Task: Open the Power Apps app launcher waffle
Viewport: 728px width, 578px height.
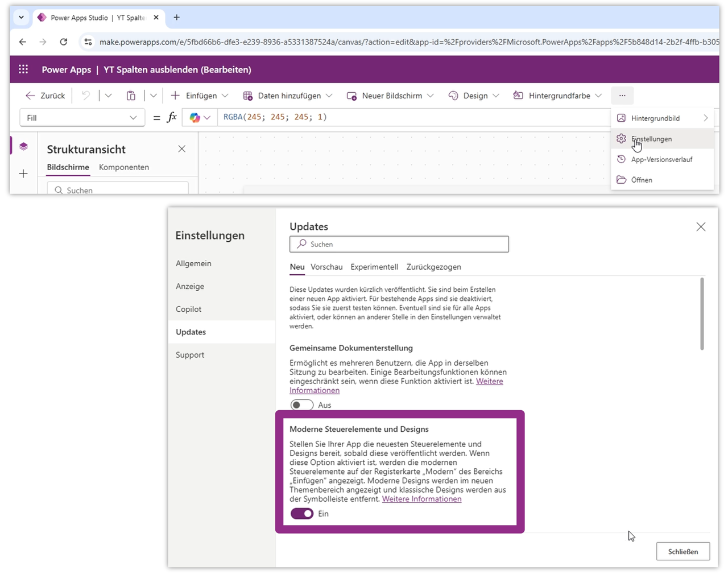Action: 23,69
